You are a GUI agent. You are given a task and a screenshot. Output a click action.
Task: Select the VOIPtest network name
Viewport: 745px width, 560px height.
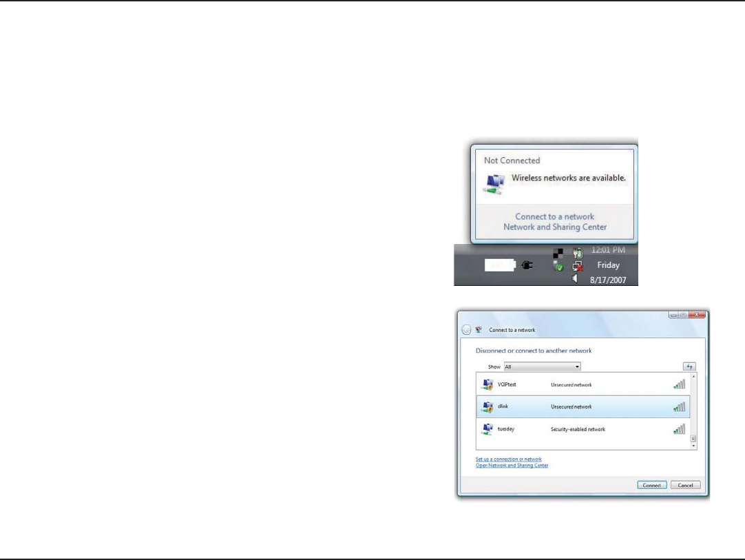coord(507,384)
